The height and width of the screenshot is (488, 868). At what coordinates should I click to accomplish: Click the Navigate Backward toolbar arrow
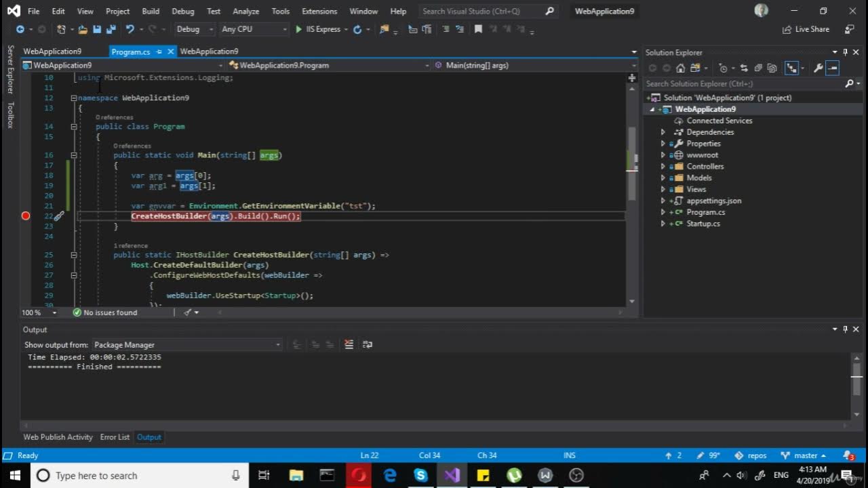[20, 29]
